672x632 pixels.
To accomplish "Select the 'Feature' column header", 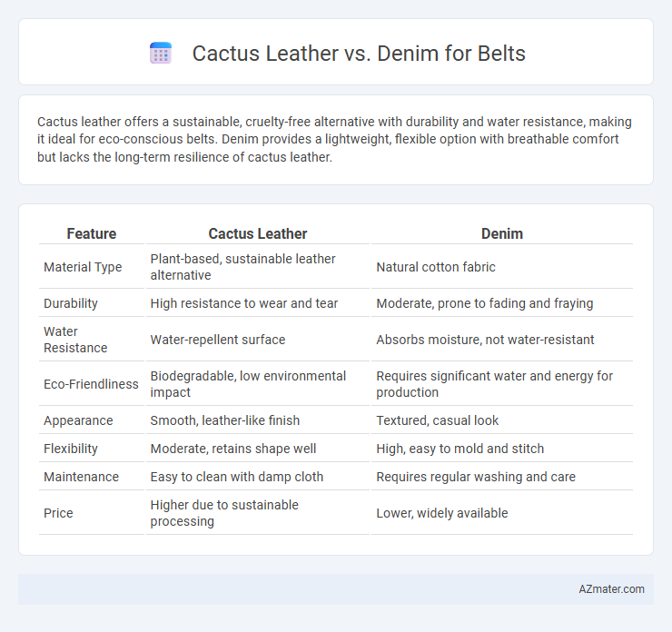I will (92, 233).
